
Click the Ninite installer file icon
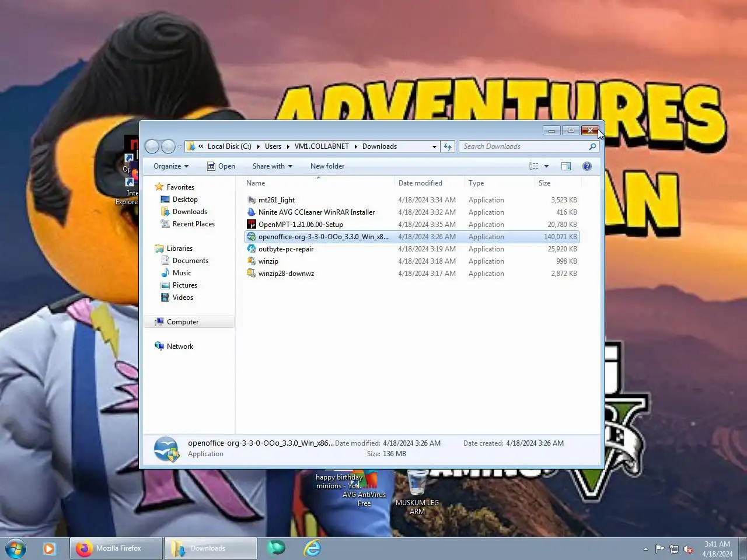pos(252,212)
